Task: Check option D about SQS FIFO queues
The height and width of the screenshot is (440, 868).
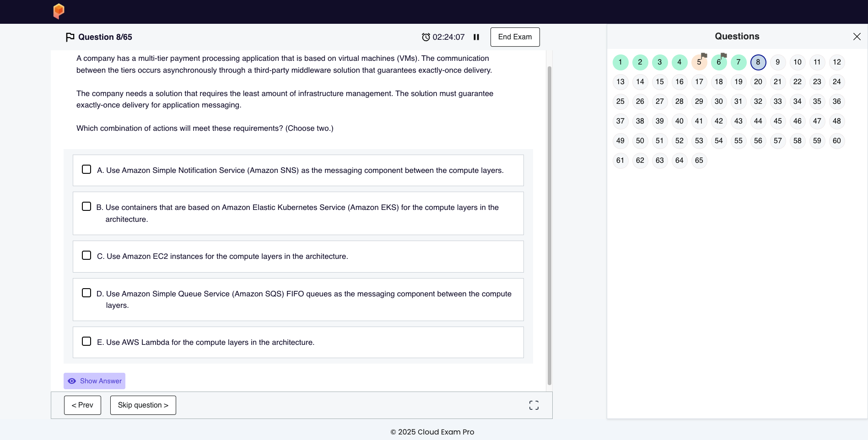Action: click(x=86, y=293)
